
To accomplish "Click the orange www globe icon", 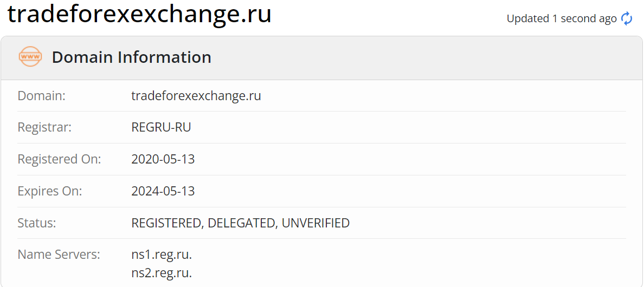I will [30, 57].
